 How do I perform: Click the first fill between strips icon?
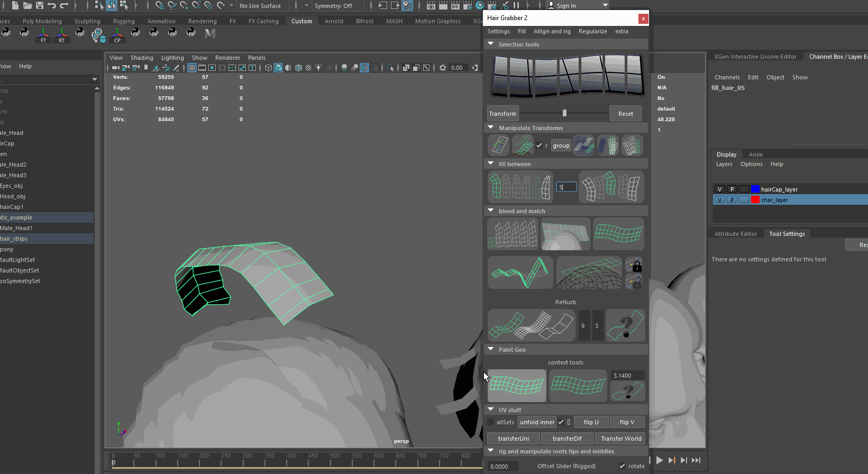(x=520, y=187)
